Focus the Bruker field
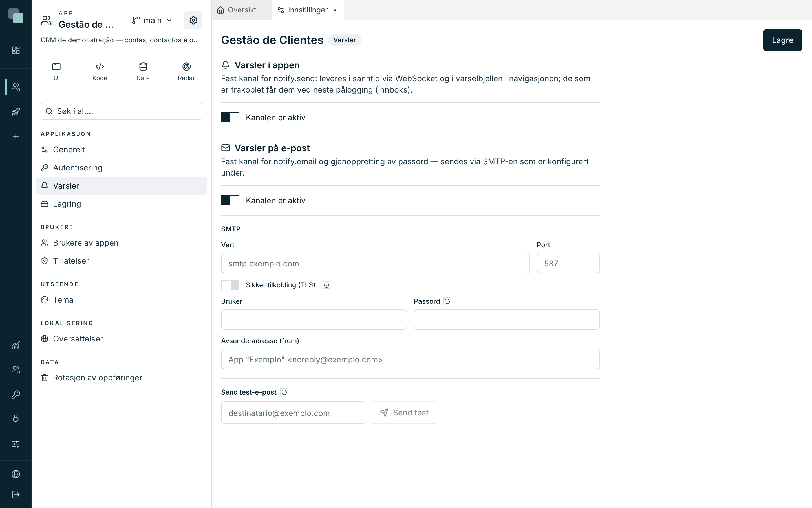 (314, 319)
